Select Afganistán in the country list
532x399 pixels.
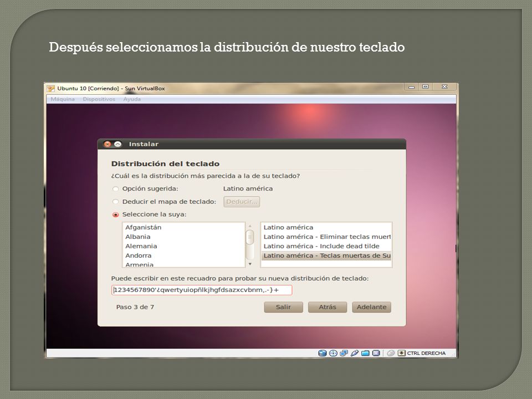pyautogui.click(x=183, y=227)
